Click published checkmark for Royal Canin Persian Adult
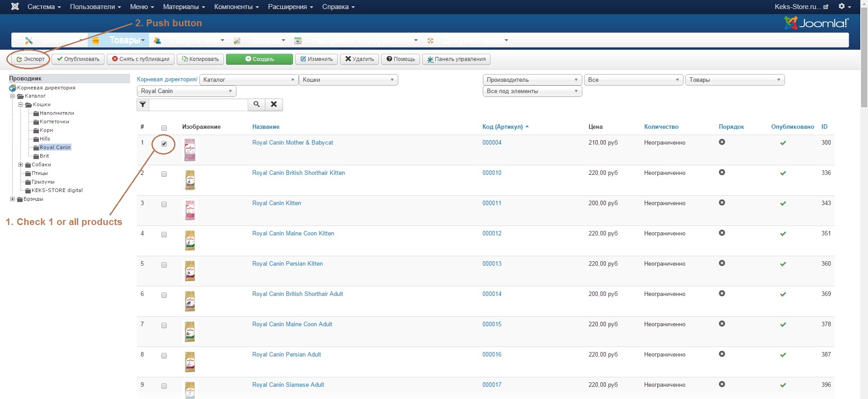Screen dimensions: 868x399 click(783, 355)
